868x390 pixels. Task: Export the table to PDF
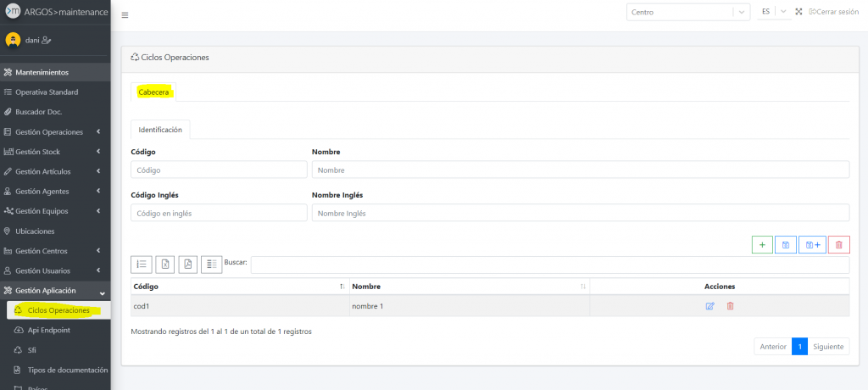point(188,264)
